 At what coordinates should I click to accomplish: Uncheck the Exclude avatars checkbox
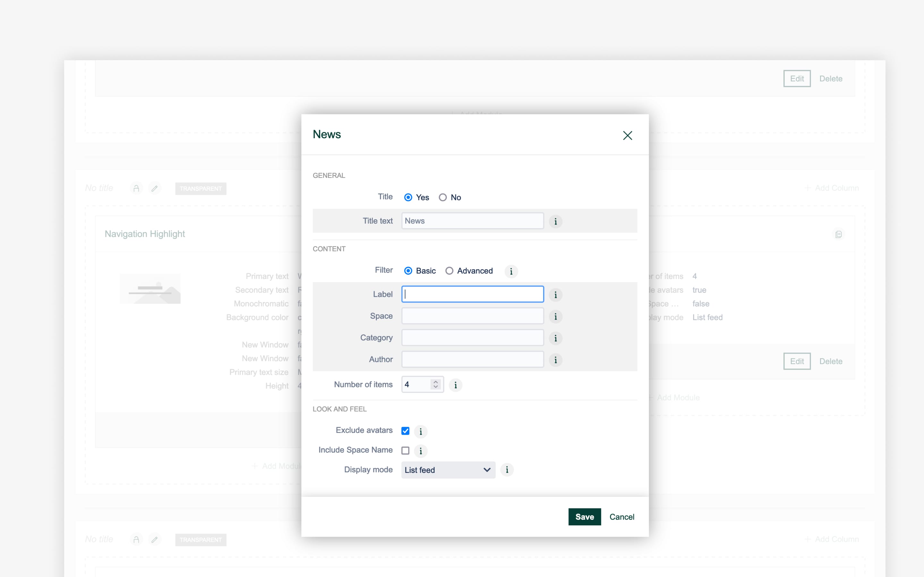405,431
